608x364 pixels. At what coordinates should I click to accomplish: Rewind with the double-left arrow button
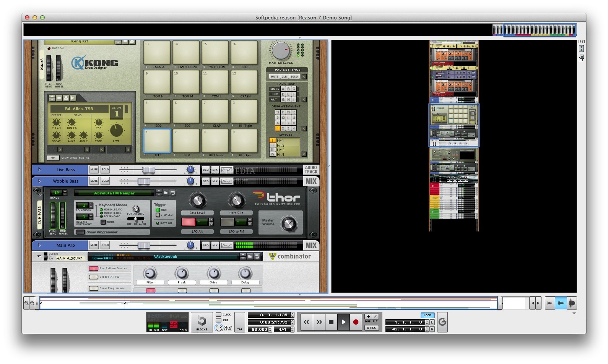[307, 322]
